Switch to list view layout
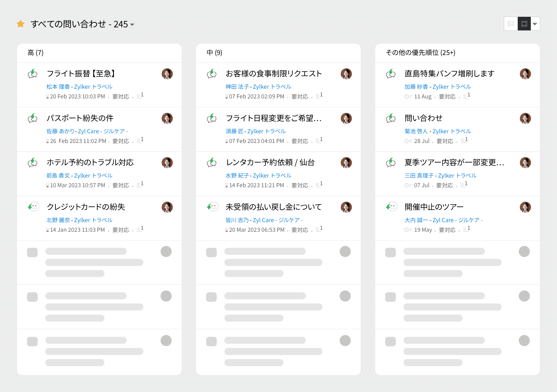The image size is (557, 392). coord(511,24)
